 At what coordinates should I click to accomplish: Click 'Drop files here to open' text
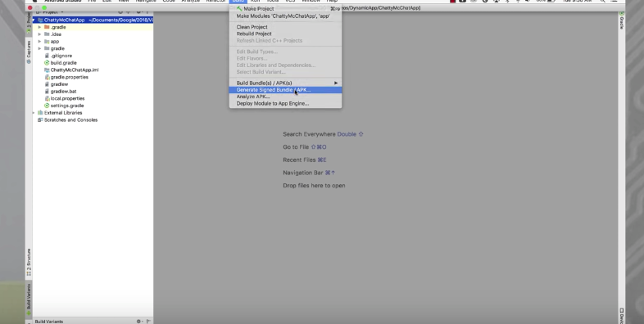[x=314, y=186]
